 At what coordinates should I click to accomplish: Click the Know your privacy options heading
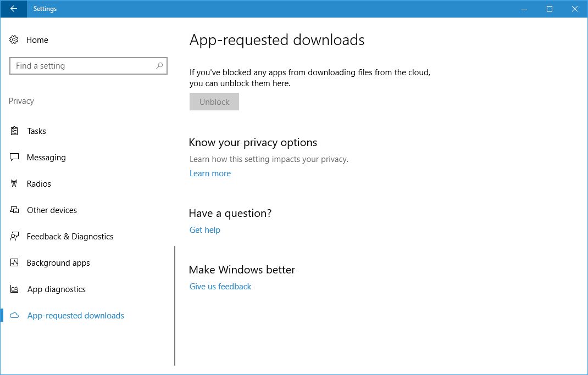click(x=253, y=142)
